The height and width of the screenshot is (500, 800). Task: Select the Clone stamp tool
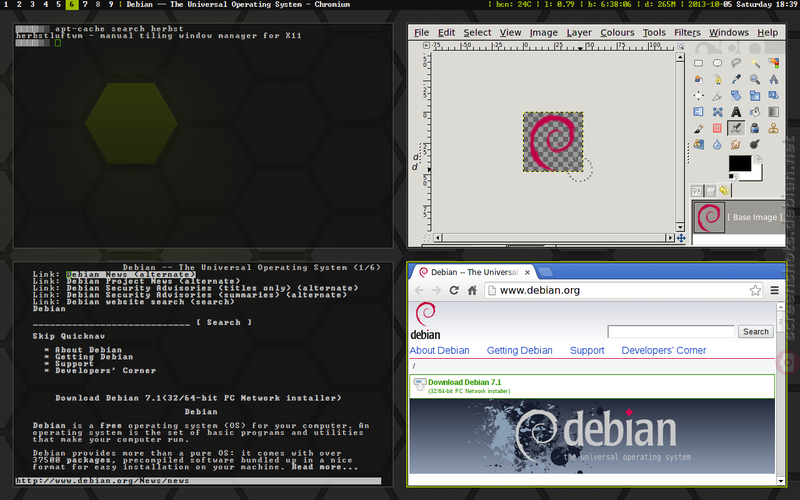[773, 128]
